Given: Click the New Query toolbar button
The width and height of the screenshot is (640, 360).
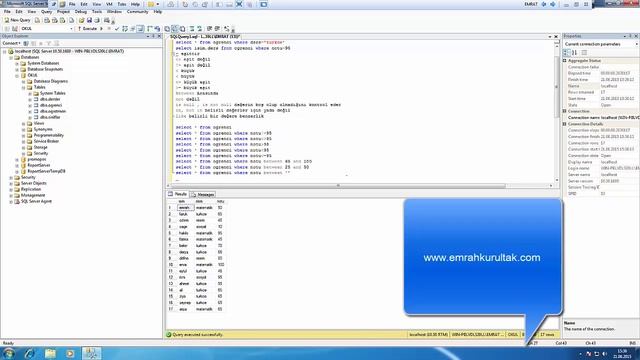Looking at the screenshot, I should point(17,20).
